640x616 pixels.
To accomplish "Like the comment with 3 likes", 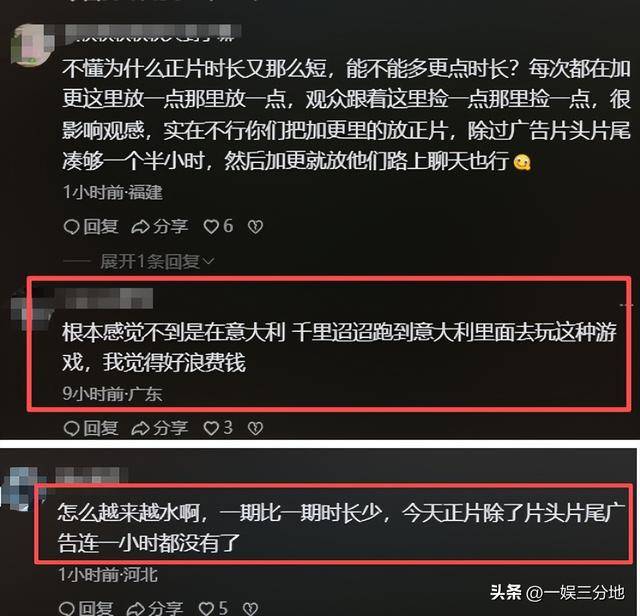I will coord(218,428).
